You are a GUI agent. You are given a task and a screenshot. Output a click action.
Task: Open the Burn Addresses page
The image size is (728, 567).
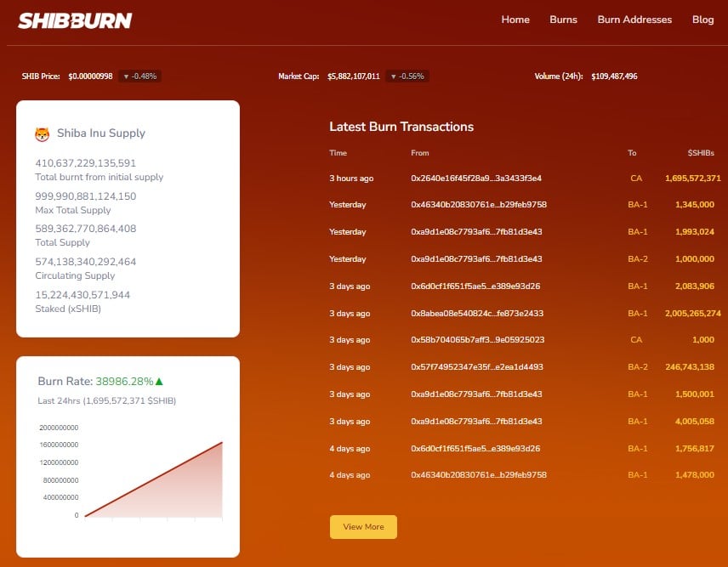click(634, 20)
